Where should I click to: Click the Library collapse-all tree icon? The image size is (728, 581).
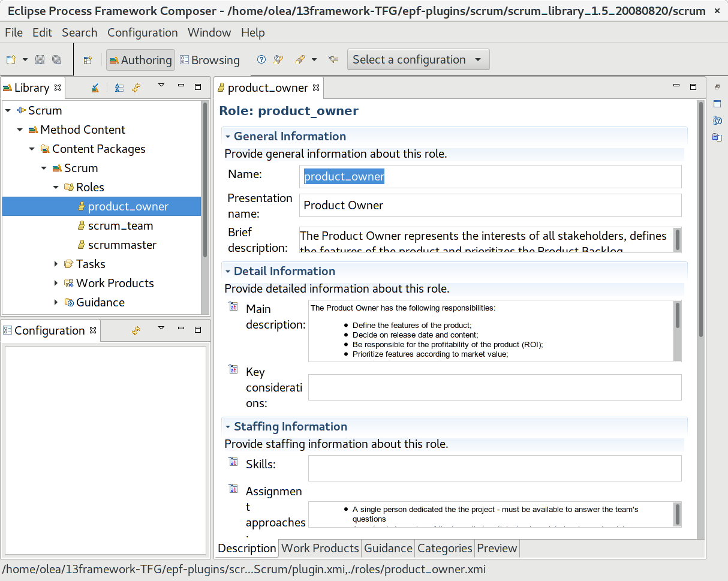[x=119, y=88]
